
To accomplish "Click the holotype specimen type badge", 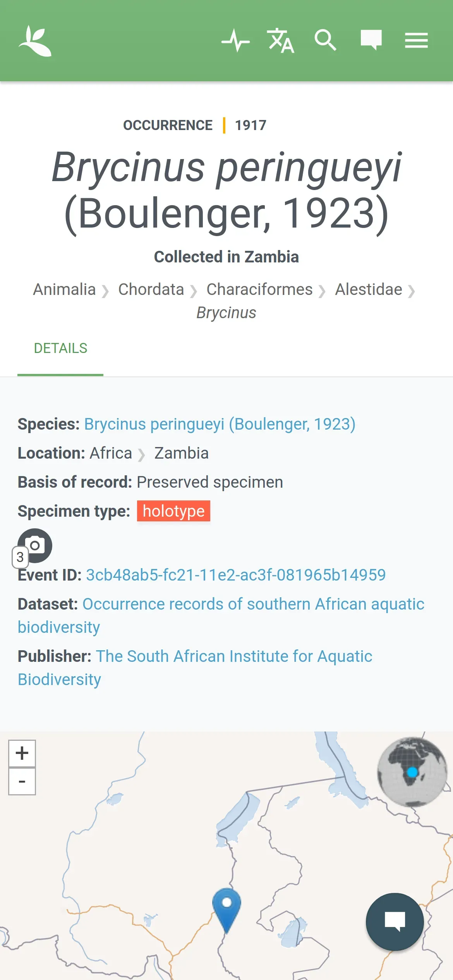I will pos(173,511).
